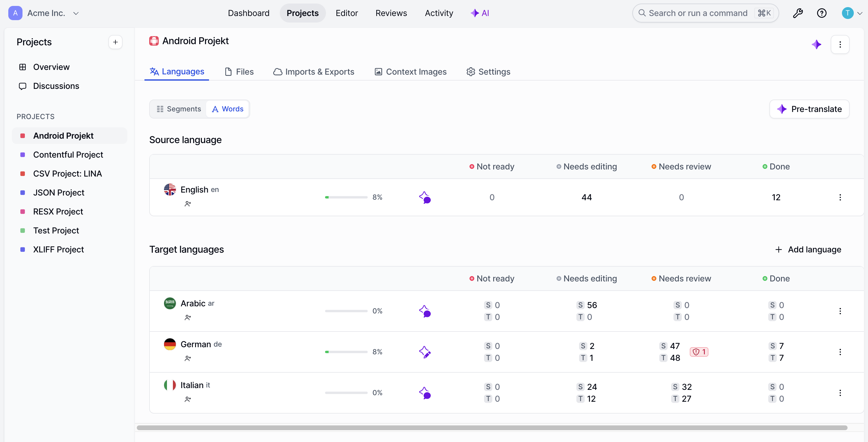The width and height of the screenshot is (868, 442).
Task: Click the horizontal scrollbar at bottom
Action: click(492, 427)
